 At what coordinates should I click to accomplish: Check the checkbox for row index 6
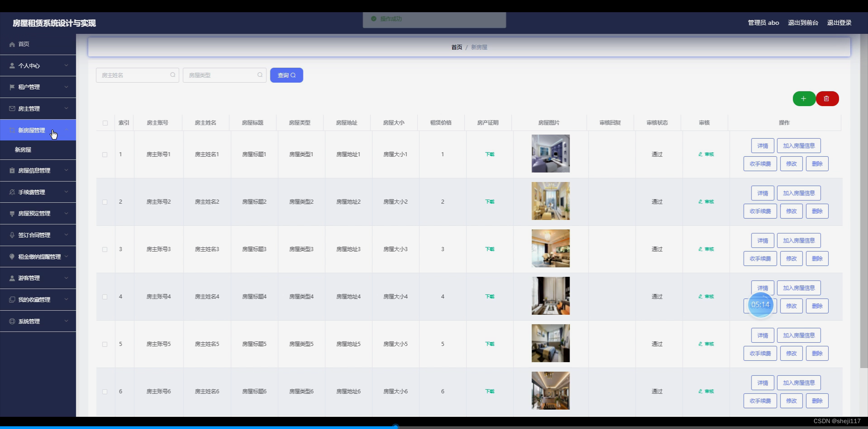104,392
